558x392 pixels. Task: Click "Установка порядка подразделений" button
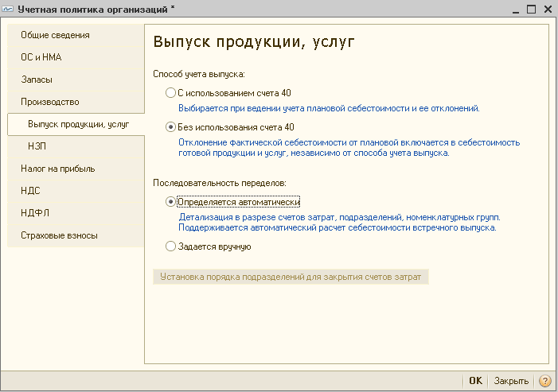[x=291, y=277]
